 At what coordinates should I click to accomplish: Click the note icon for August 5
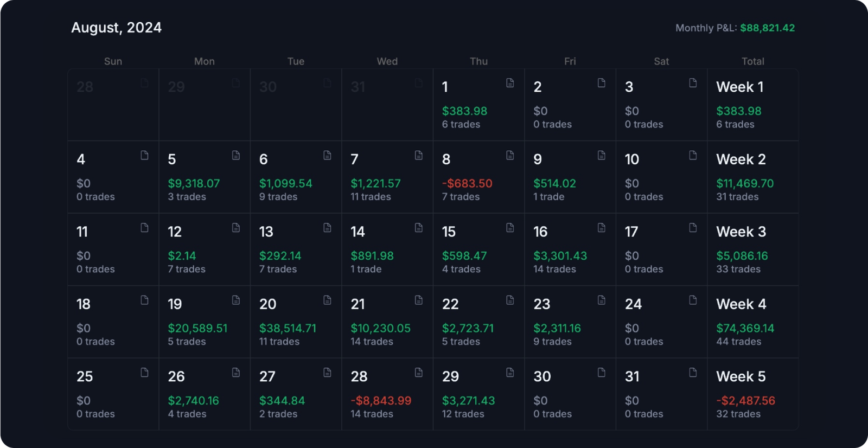click(x=236, y=156)
